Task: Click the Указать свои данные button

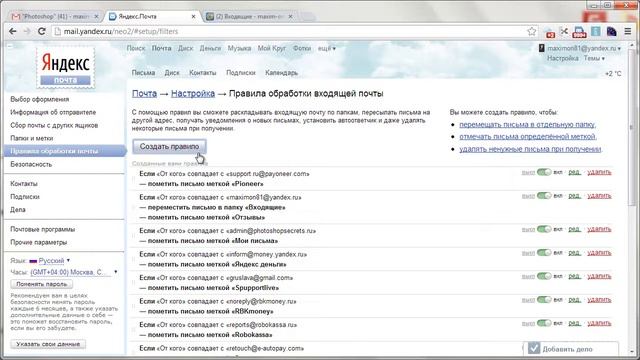Action: pyautogui.click(x=48, y=344)
